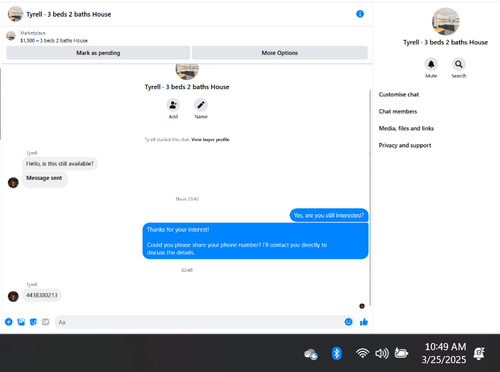Open volume speaker tray icon
The image size is (500, 372).
(382, 353)
